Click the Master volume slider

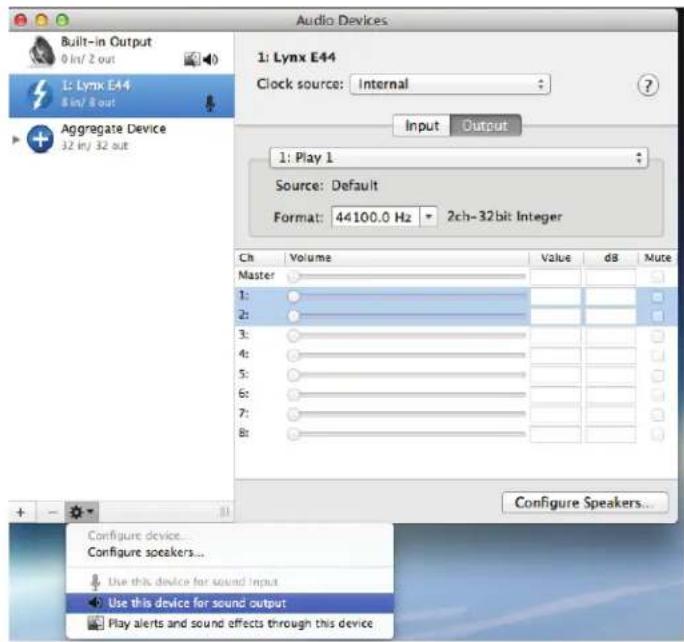point(406,277)
